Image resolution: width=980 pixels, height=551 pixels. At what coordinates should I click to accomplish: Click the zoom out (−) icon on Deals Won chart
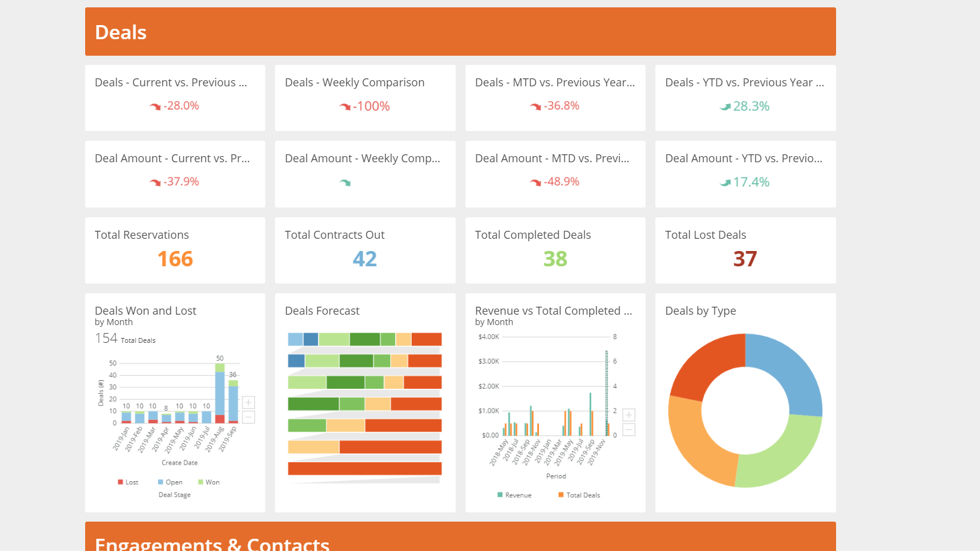(248, 417)
